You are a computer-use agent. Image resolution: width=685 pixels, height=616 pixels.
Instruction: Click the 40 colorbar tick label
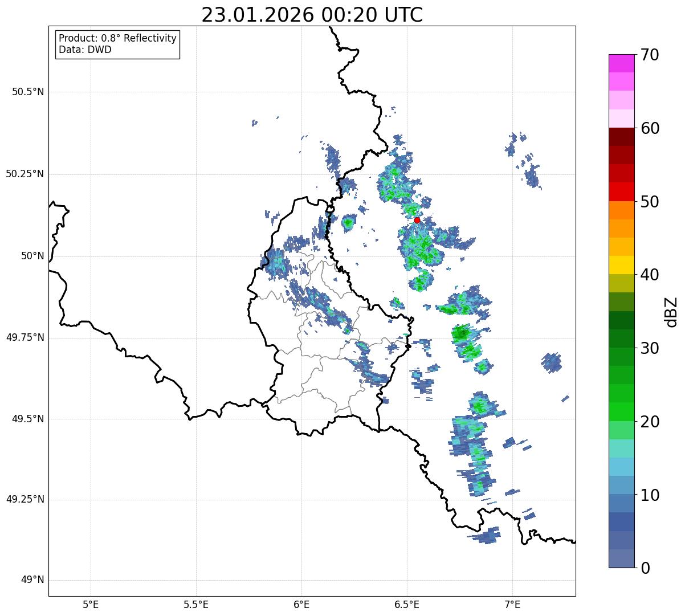click(650, 275)
